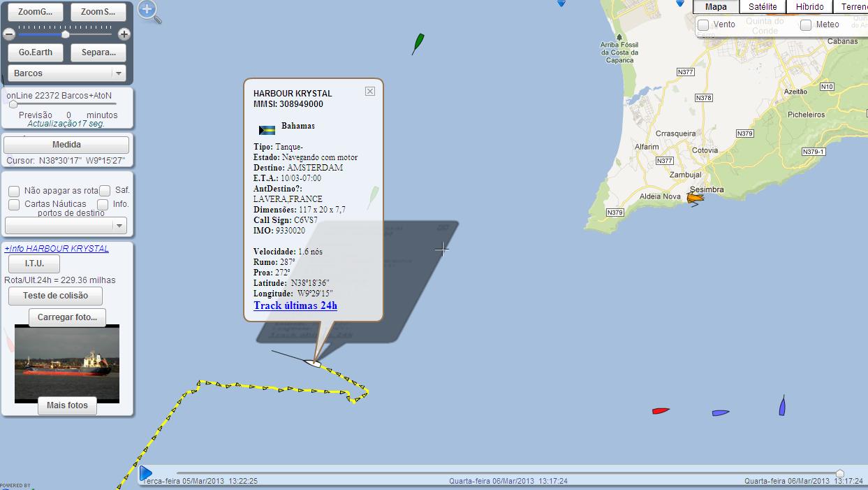This screenshot has width=868, height=490.
Task: Click the I.T.U. button
Action: click(x=34, y=264)
